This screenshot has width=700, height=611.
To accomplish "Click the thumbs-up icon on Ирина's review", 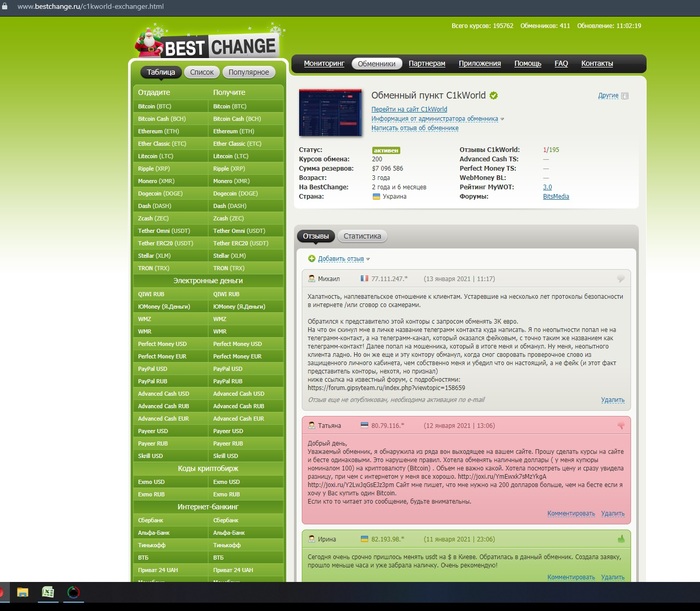I will (x=621, y=539).
